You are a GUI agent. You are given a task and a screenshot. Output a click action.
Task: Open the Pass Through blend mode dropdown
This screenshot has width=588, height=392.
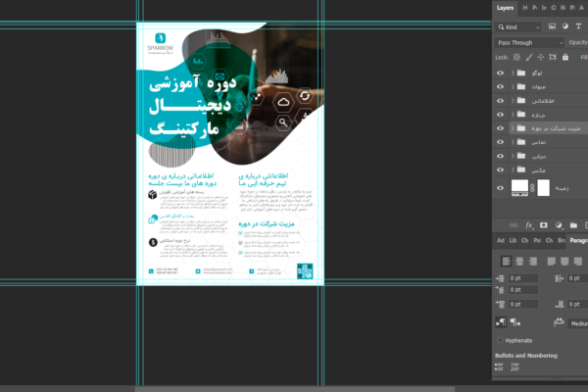point(529,43)
